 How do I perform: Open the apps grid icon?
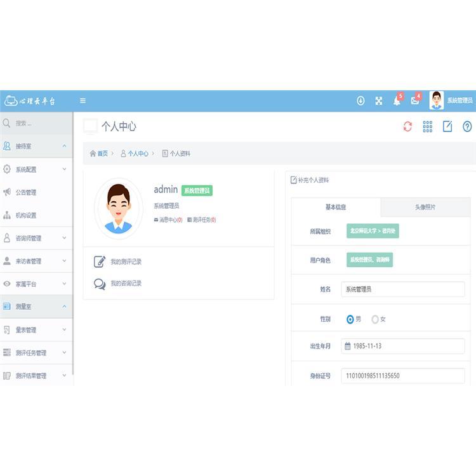coord(428,127)
